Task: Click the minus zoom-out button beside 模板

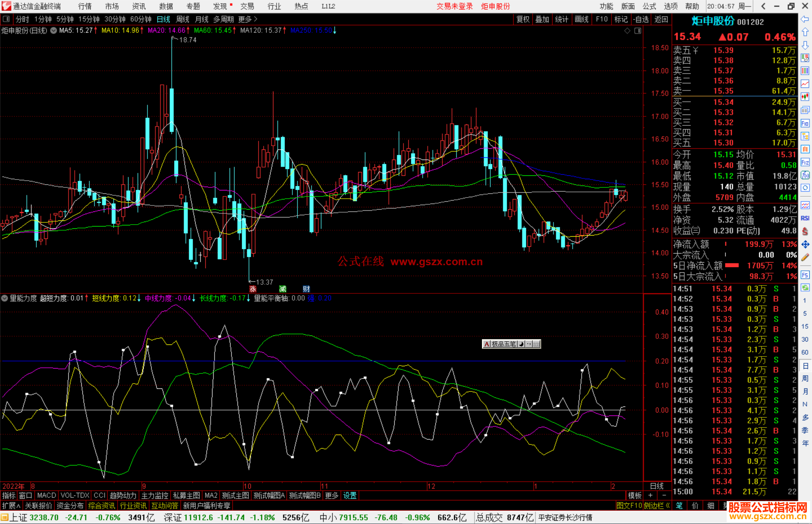Action: pyautogui.click(x=664, y=495)
